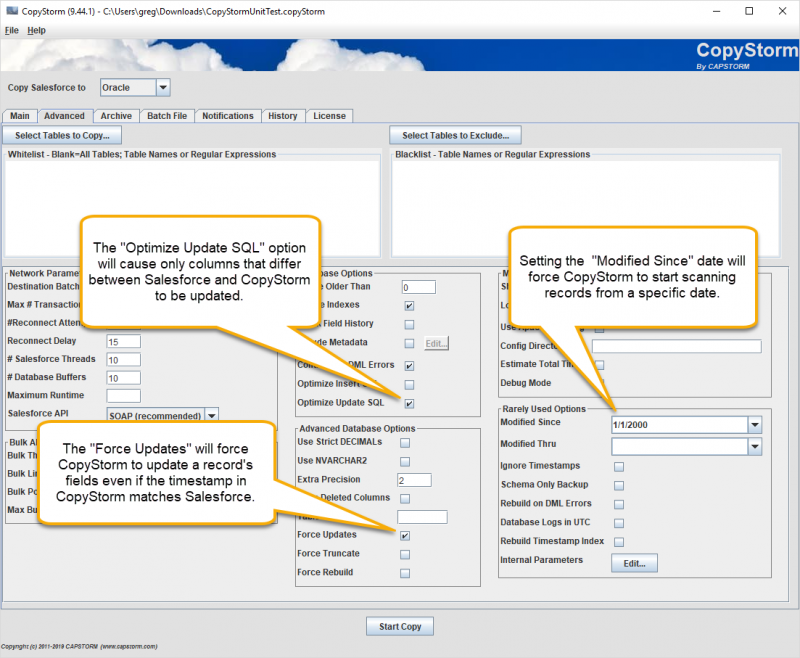Image resolution: width=800 pixels, height=658 pixels.
Task: Switch to the License tab
Action: (x=329, y=115)
